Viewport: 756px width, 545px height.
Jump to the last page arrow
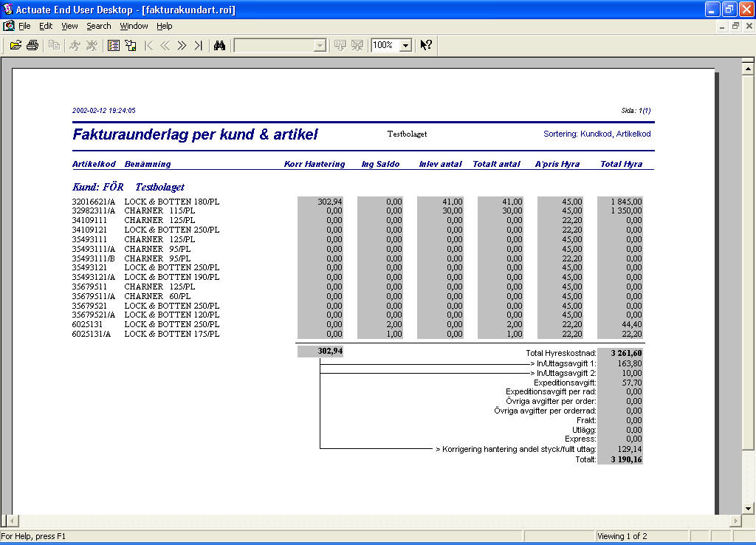pyautogui.click(x=198, y=45)
